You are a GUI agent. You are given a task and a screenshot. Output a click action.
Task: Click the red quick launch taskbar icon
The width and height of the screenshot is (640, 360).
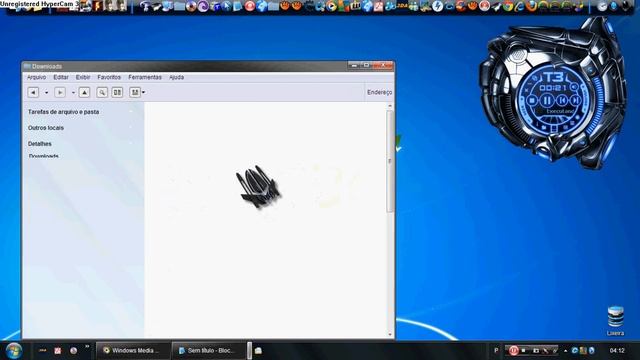click(x=58, y=351)
